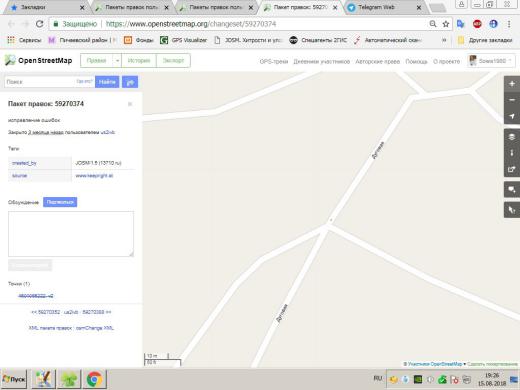The height and width of the screenshot is (390, 520).
Task: Open the user account dropdown menu
Action: [491, 61]
